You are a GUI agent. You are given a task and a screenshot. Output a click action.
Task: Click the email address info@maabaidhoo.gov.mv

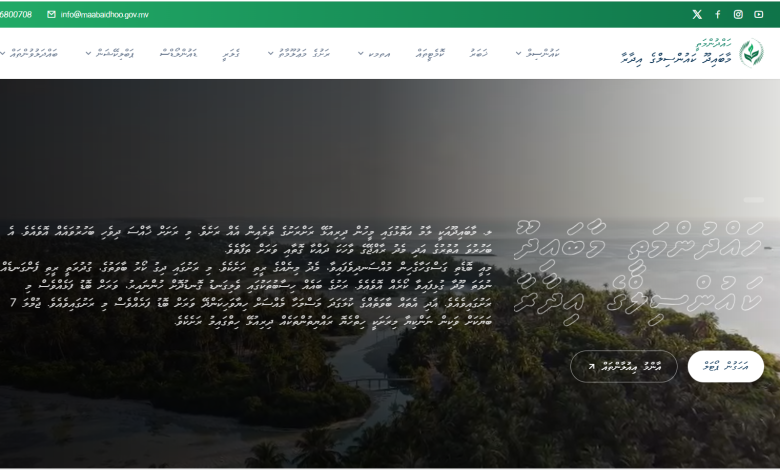104,14
